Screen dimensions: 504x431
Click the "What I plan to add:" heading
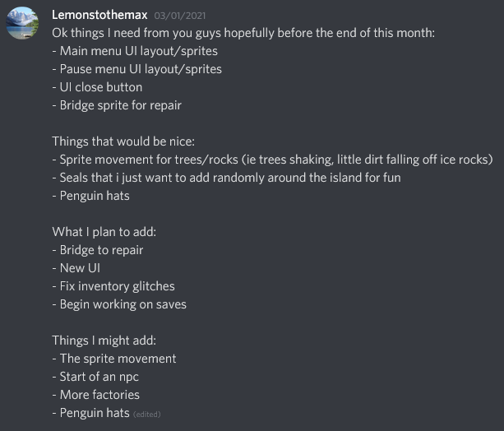[100, 232]
